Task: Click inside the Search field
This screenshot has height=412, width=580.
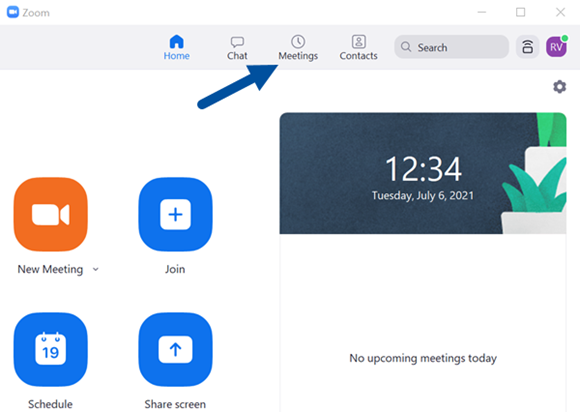Action: (451, 47)
